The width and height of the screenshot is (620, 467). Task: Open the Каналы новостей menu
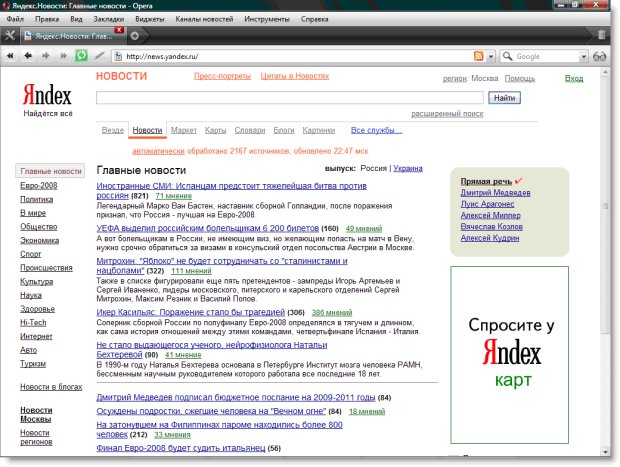pyautogui.click(x=204, y=19)
